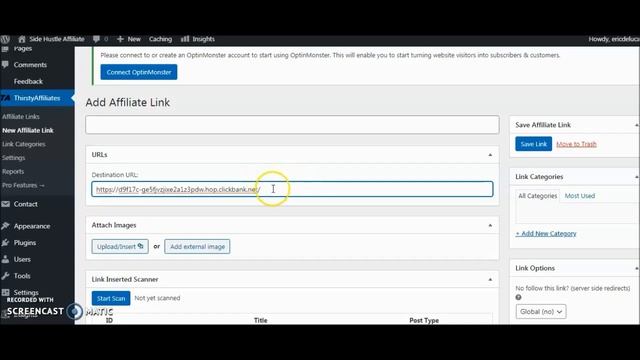
Task: Collapse the URLs panel arrow
Action: (x=490, y=155)
